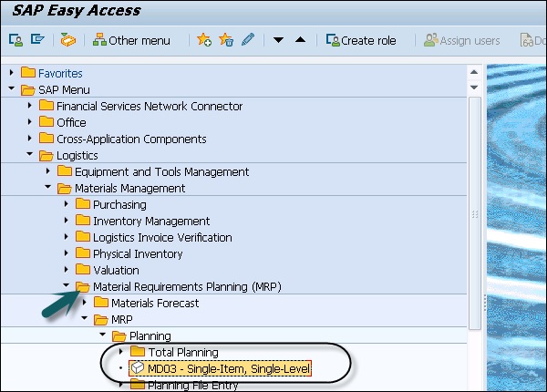
Task: Click the Move Favorites Down arrow icon
Action: (x=279, y=41)
